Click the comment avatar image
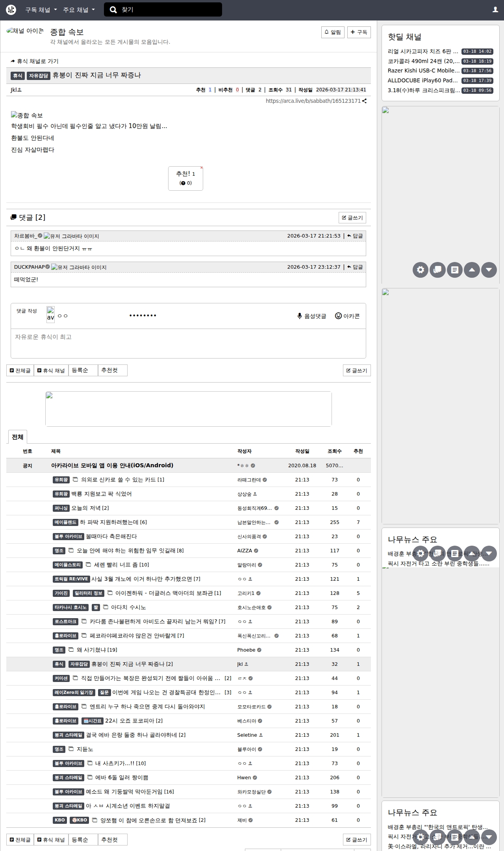The height and width of the screenshot is (851, 504). 51,315
